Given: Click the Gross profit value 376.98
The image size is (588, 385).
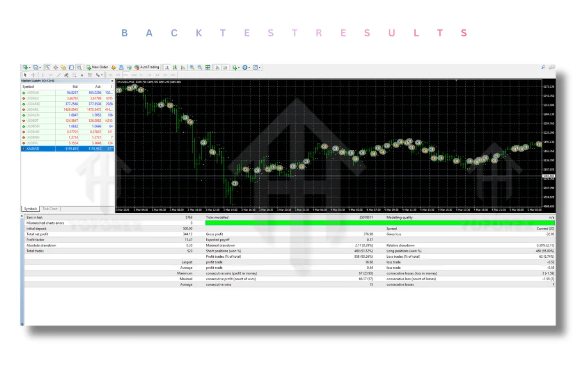Looking at the screenshot, I should click(x=368, y=234).
